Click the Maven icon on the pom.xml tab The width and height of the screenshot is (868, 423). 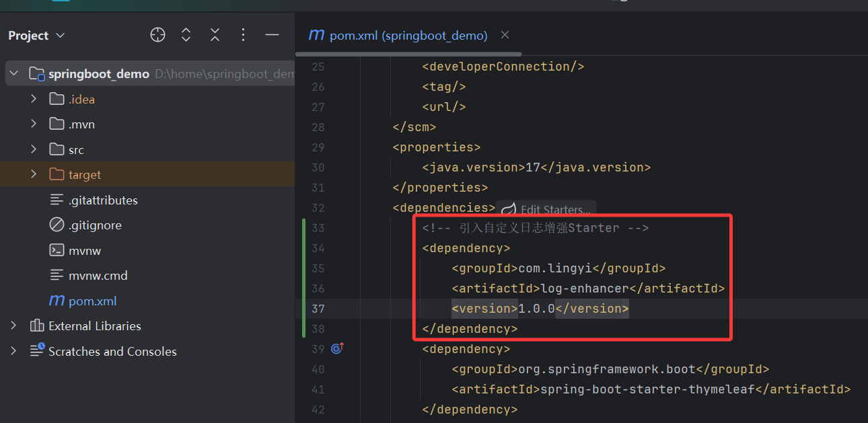[x=316, y=35]
